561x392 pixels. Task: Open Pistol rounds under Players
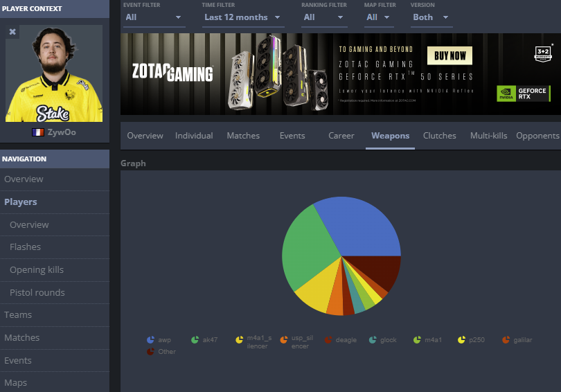55,292
